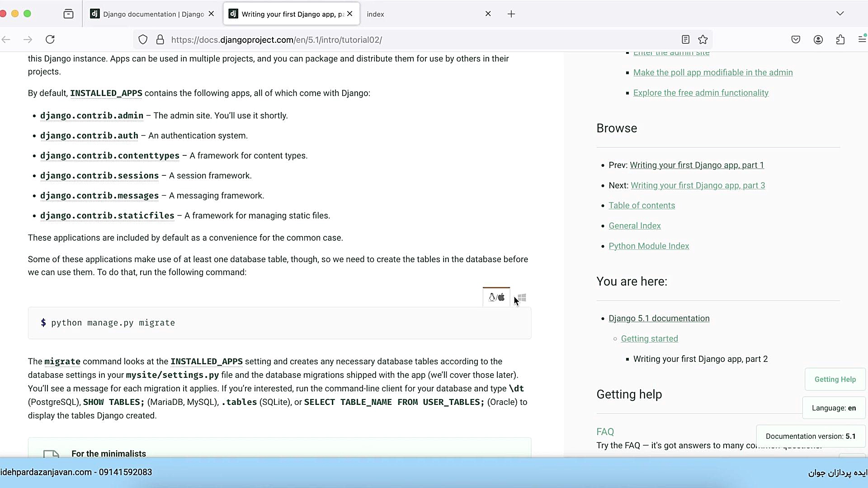Click the padlock site security icon
The width and height of the screenshot is (868, 488).
click(160, 40)
